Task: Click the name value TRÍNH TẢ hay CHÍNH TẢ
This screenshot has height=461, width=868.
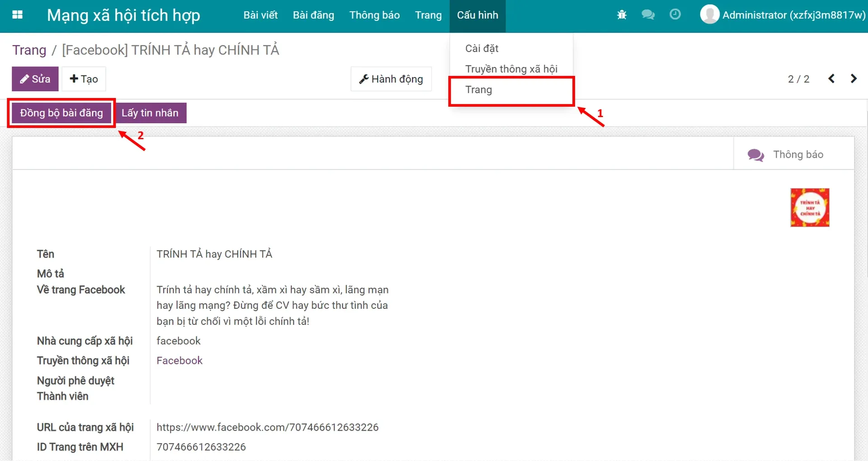Action: tap(214, 254)
